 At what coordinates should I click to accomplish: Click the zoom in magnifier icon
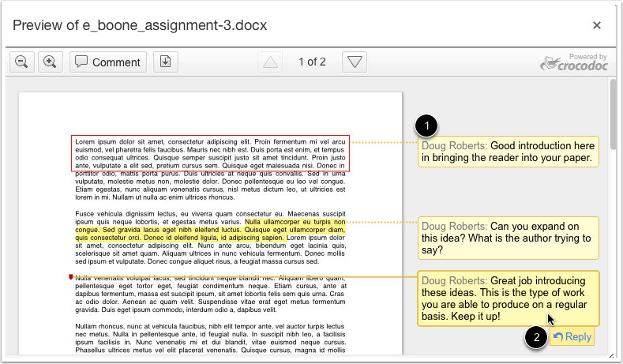pos(50,62)
